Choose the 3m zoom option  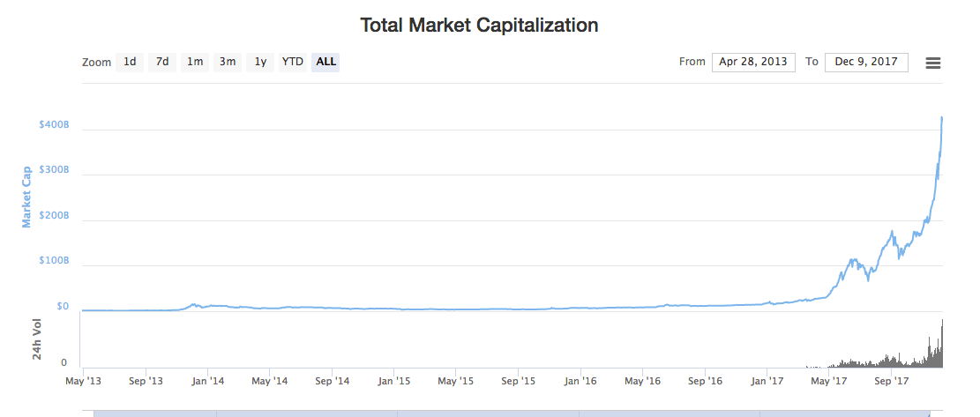[x=228, y=62]
